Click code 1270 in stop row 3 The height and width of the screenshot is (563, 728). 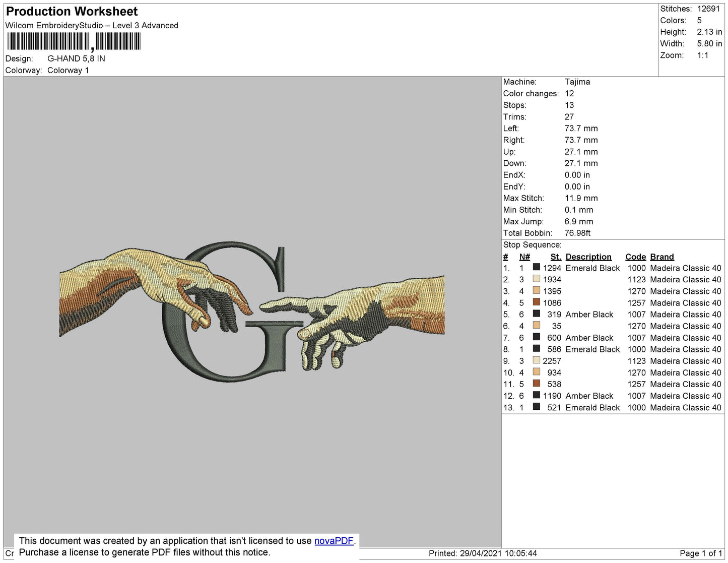637,291
